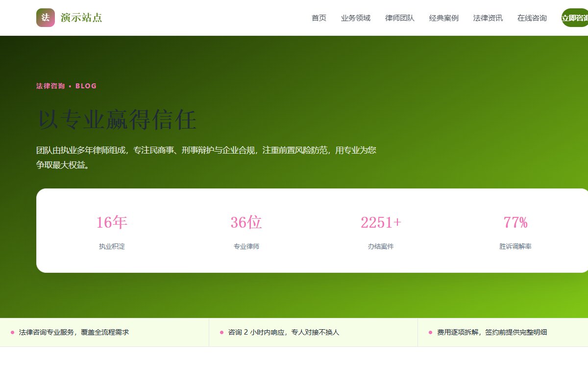Open the 经典案例 navigation item
Viewport: 588px width, 368px height.
[444, 18]
